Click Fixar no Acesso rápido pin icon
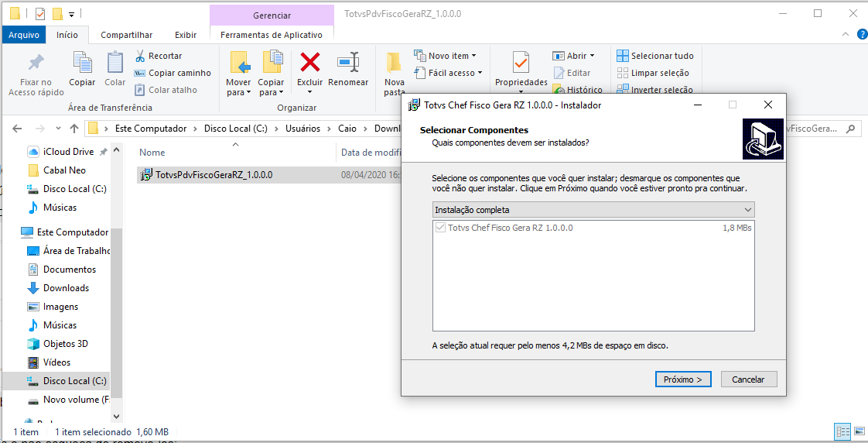The height and width of the screenshot is (443, 868). tap(36, 63)
